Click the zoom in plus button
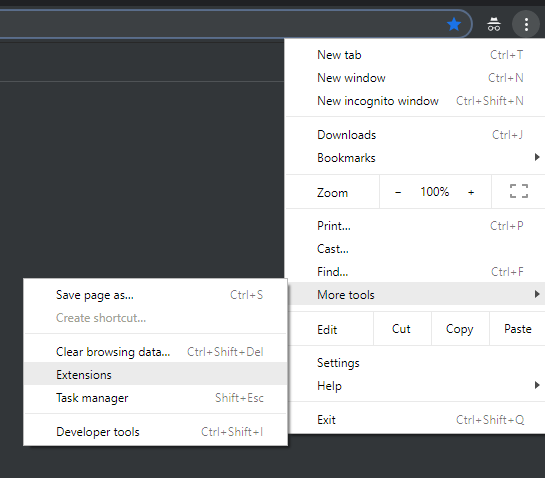Image resolution: width=545 pixels, height=478 pixels. coord(471,192)
